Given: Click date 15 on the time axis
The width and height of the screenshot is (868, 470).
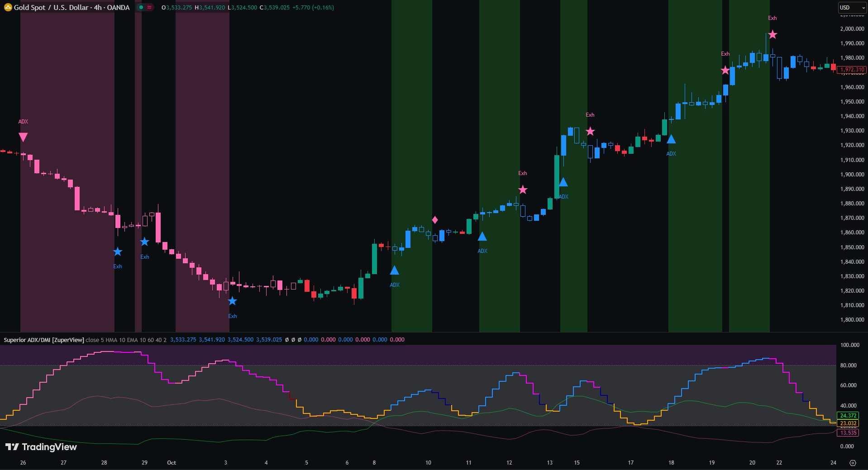Looking at the screenshot, I should [x=577, y=463].
